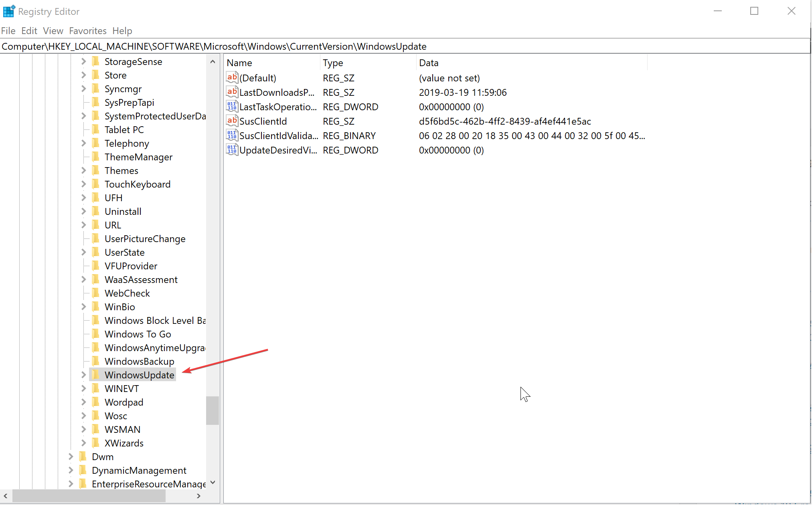Expand the WindowsUpdate key

(x=83, y=375)
